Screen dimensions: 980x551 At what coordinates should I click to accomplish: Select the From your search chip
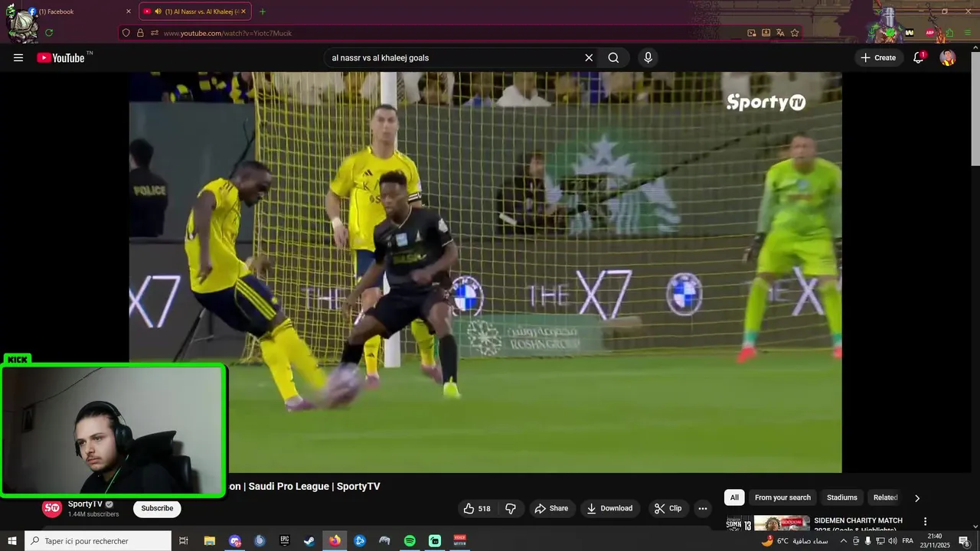pyautogui.click(x=782, y=497)
